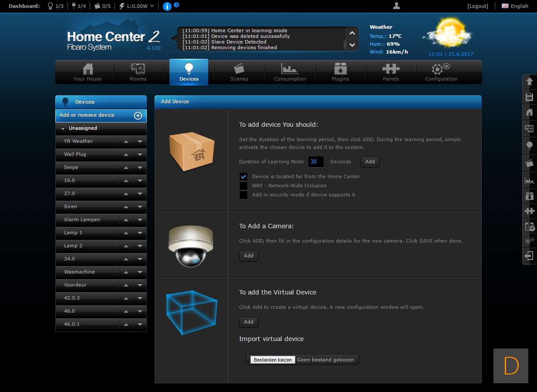
Task: Click the logout door icon in right sidebar
Action: pos(530,256)
